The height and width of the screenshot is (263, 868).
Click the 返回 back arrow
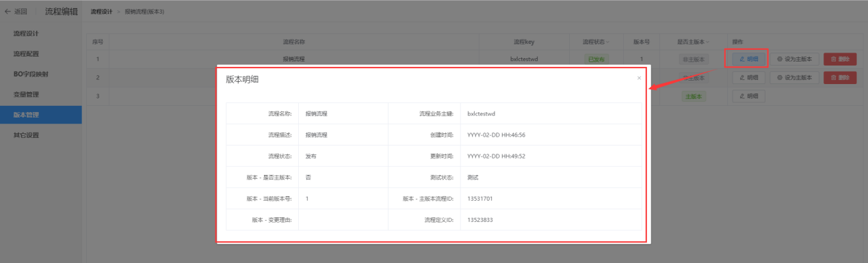click(16, 12)
